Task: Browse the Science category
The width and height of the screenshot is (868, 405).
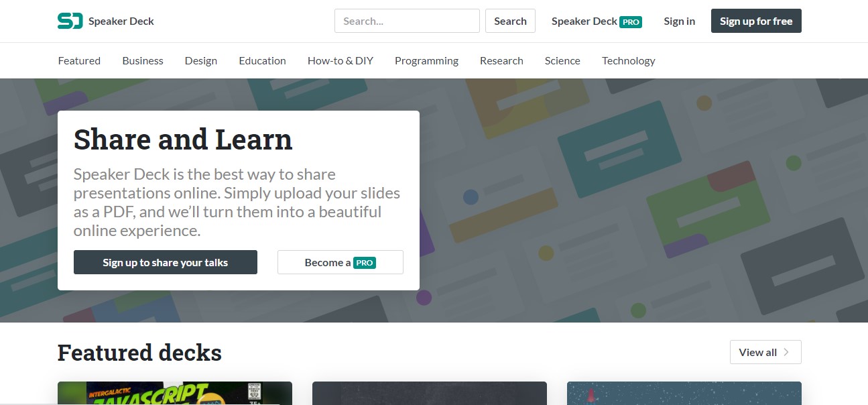Action: pos(562,60)
